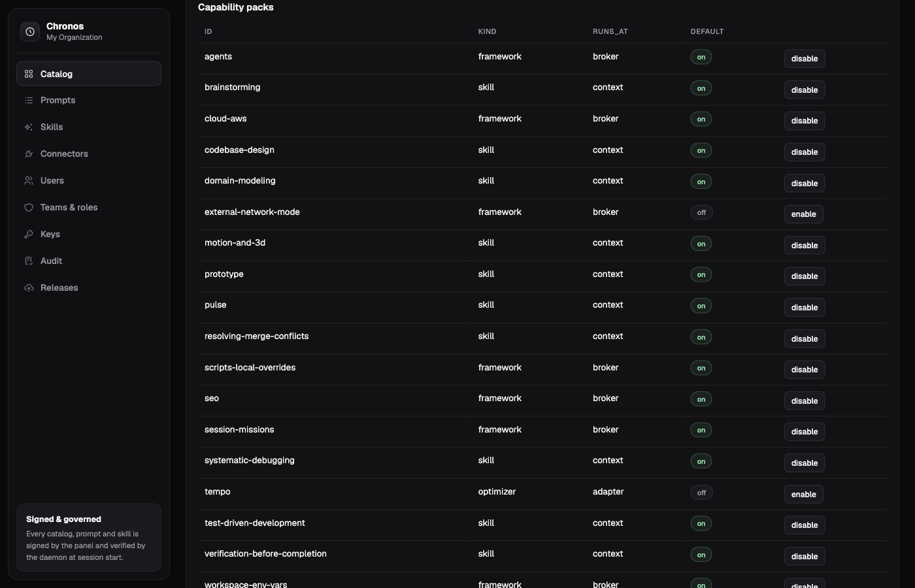Click the Users people icon
Image resolution: width=915 pixels, height=588 pixels.
[x=29, y=180]
